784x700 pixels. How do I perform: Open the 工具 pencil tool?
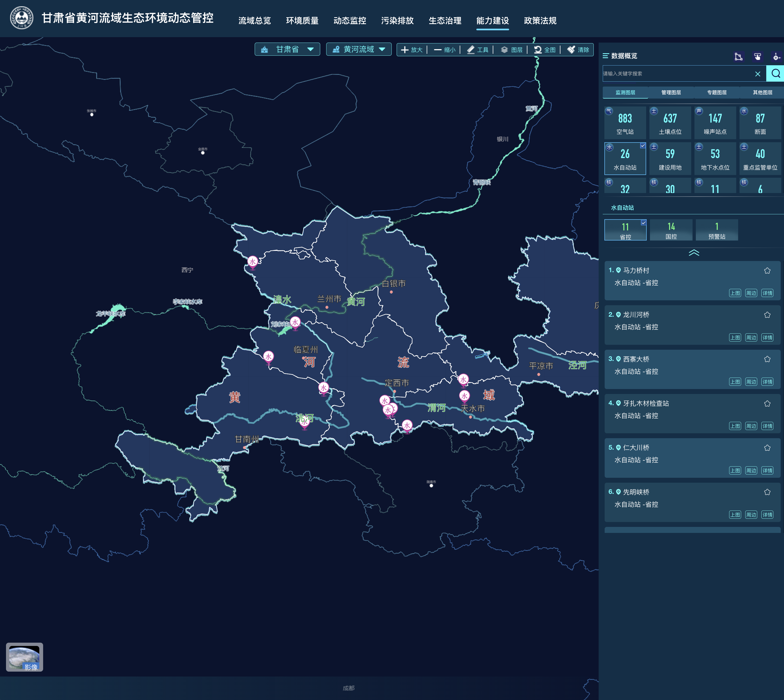(477, 50)
